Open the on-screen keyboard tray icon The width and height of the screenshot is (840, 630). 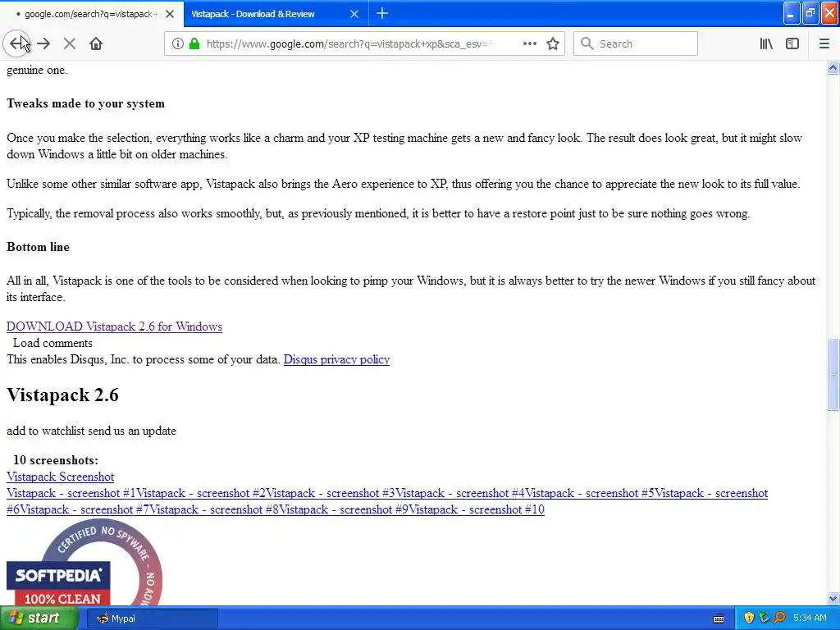pyautogui.click(x=719, y=619)
